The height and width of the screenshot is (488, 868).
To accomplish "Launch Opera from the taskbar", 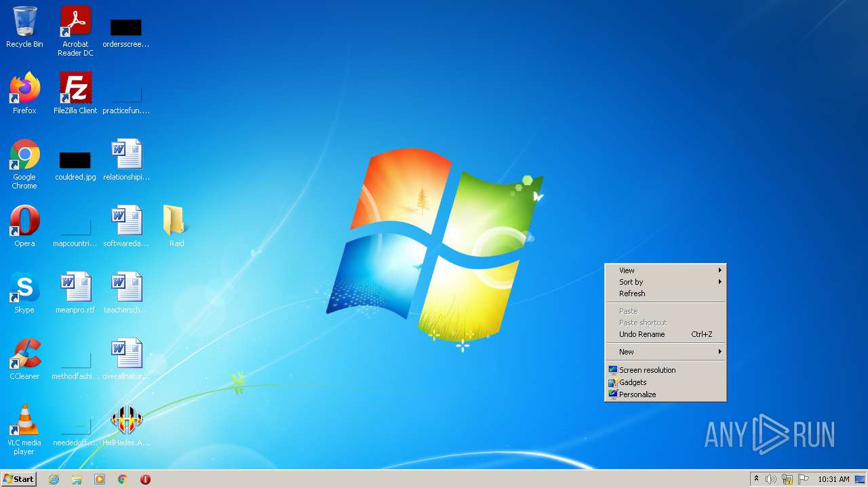I will tap(145, 479).
